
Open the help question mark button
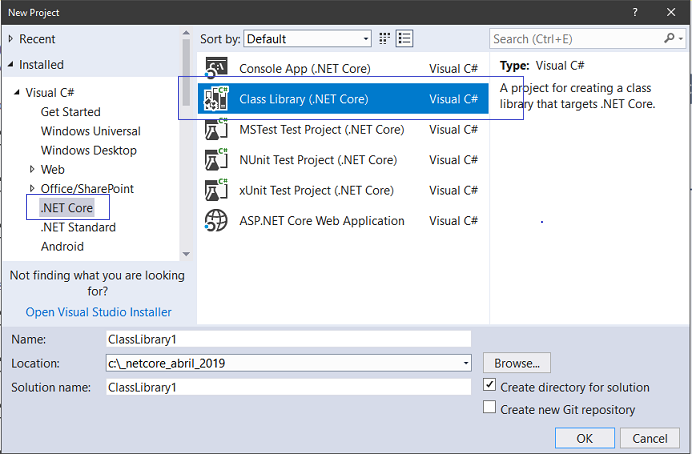[635, 12]
